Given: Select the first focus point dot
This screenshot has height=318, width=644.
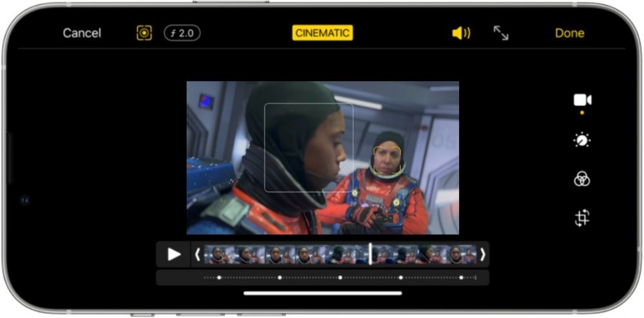Looking at the screenshot, I should click(220, 278).
